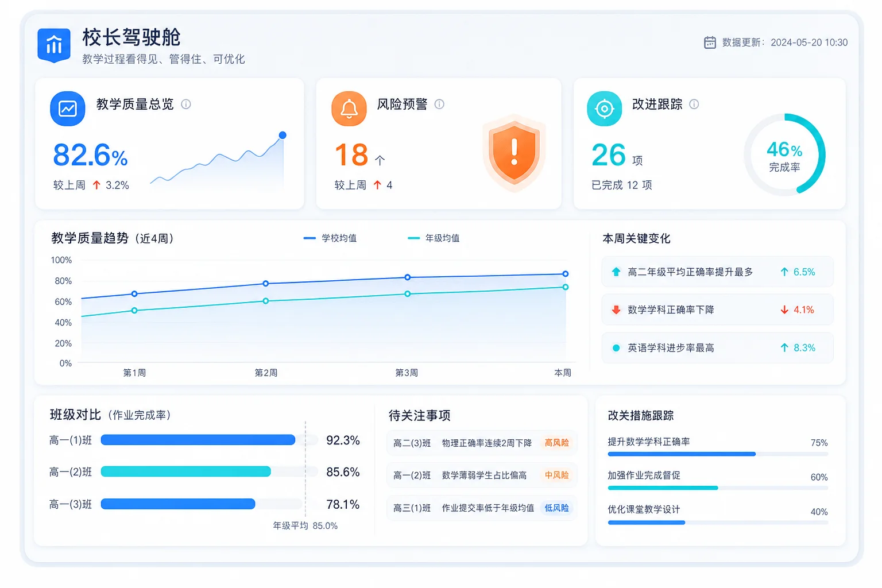This screenshot has width=882, height=588.
Task: Click the 85.6% value
Action: [x=343, y=472]
